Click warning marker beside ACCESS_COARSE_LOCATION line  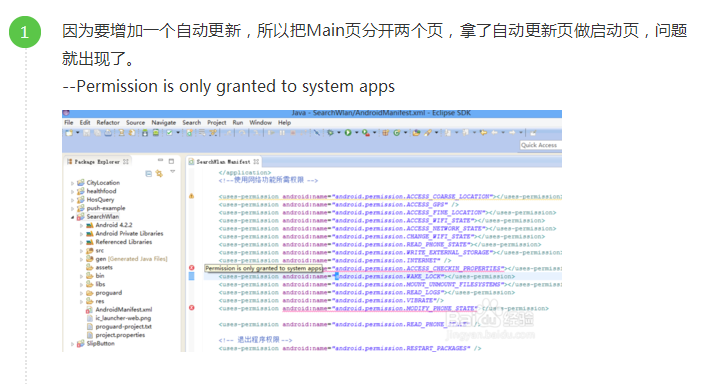(192, 196)
